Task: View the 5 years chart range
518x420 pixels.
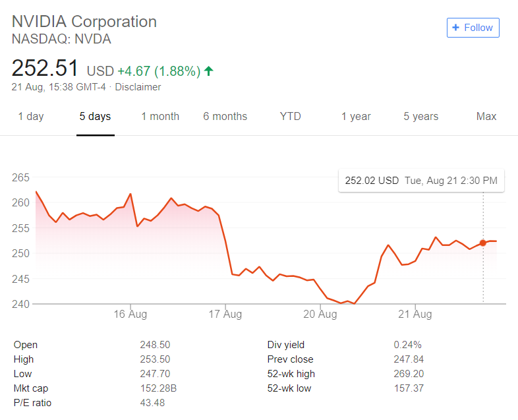Action: 421,116
